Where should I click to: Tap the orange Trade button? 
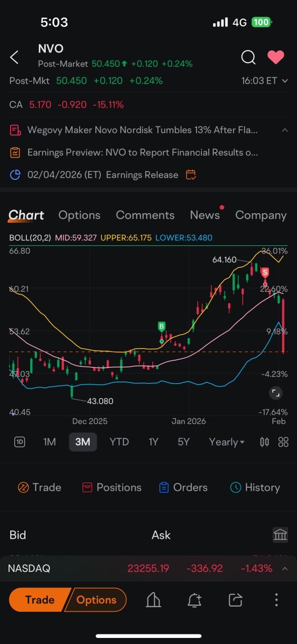coord(40,600)
